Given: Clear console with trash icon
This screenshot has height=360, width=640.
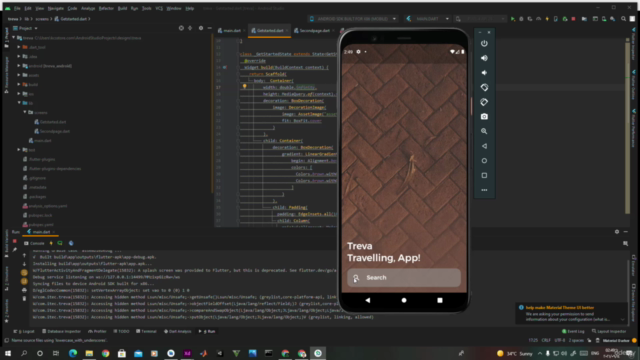Looking at the screenshot, I should click(24, 299).
